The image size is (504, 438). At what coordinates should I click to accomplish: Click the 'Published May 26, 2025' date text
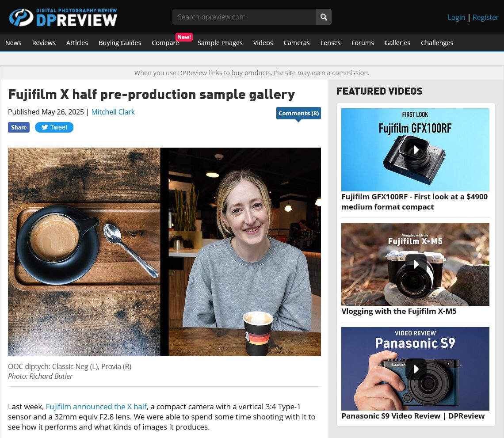pyautogui.click(x=46, y=112)
